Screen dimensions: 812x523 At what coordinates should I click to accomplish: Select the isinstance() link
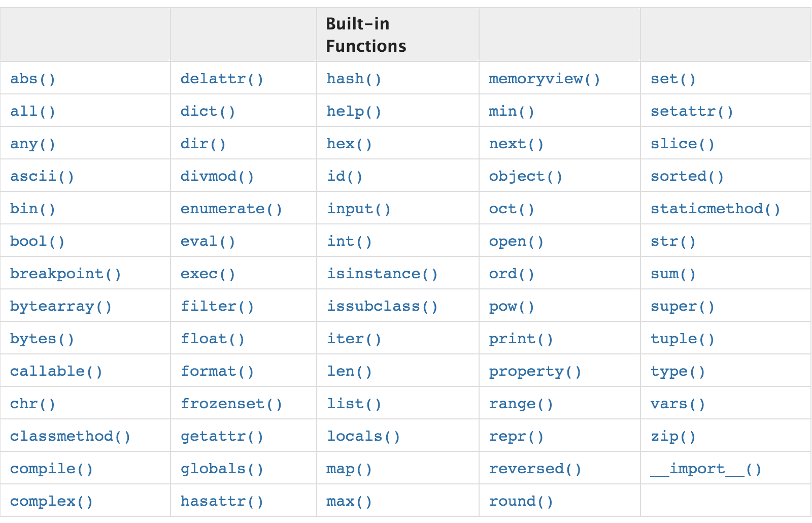click(x=382, y=274)
